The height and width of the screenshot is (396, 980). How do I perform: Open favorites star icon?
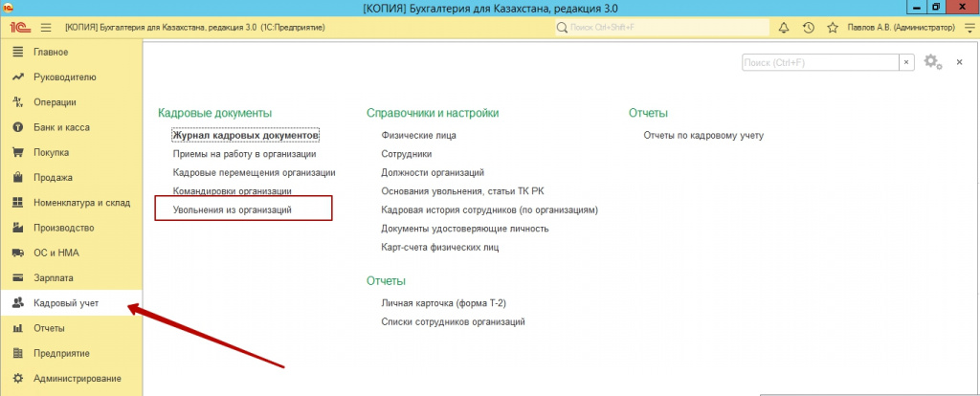click(x=833, y=28)
